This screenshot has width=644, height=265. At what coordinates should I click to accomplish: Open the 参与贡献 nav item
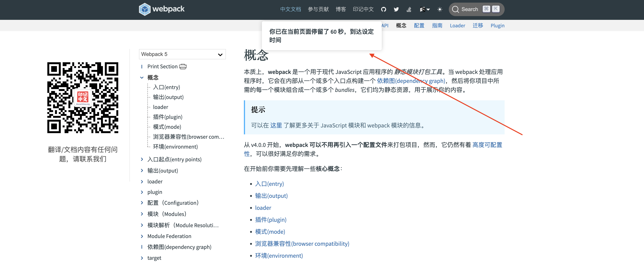coord(318,9)
